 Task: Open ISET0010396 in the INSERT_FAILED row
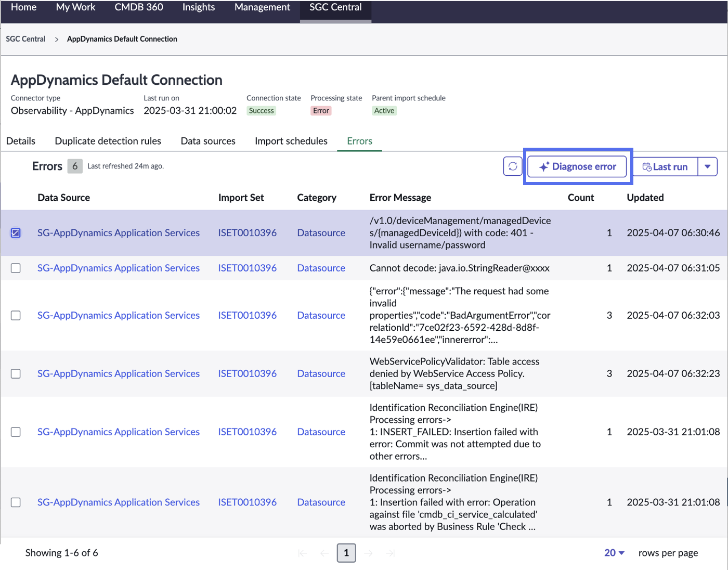click(x=248, y=432)
